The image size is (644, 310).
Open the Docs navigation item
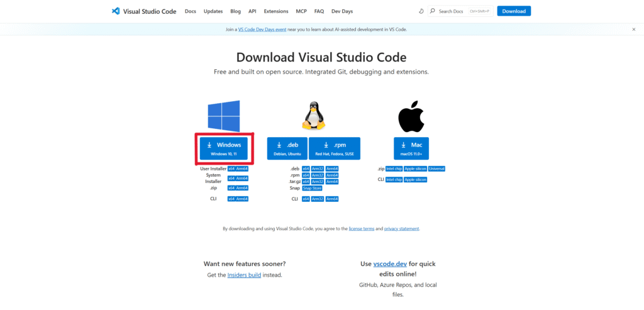[191, 11]
